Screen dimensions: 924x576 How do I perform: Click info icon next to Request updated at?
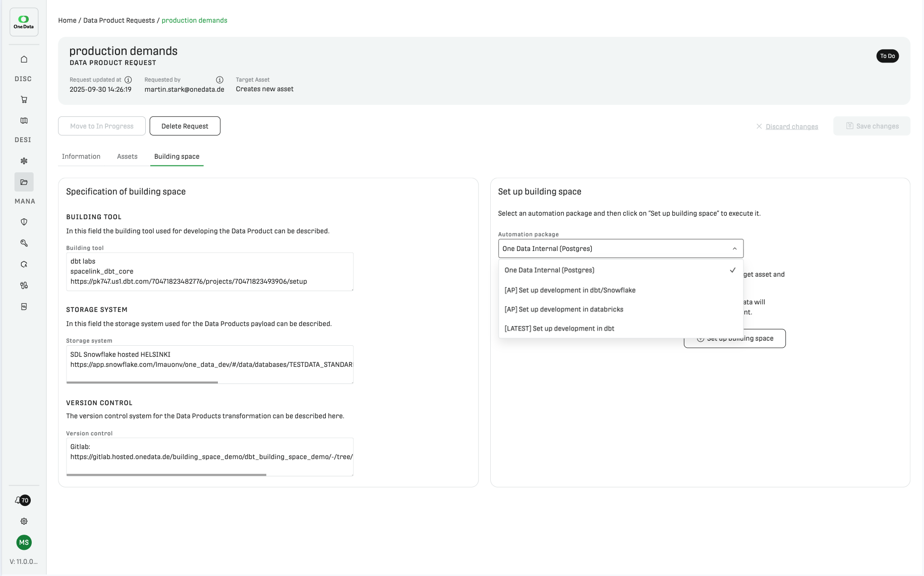click(128, 80)
